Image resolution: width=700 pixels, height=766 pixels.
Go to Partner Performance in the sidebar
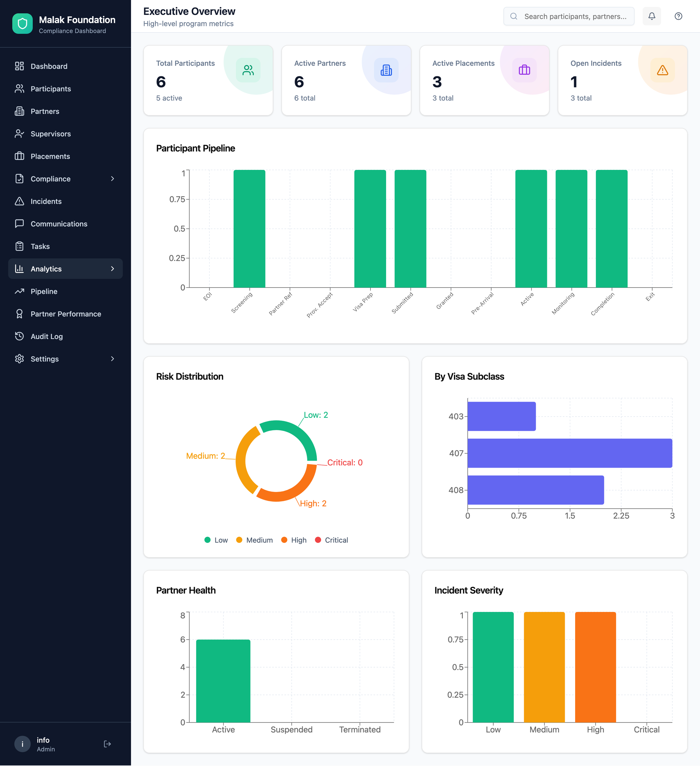(66, 314)
